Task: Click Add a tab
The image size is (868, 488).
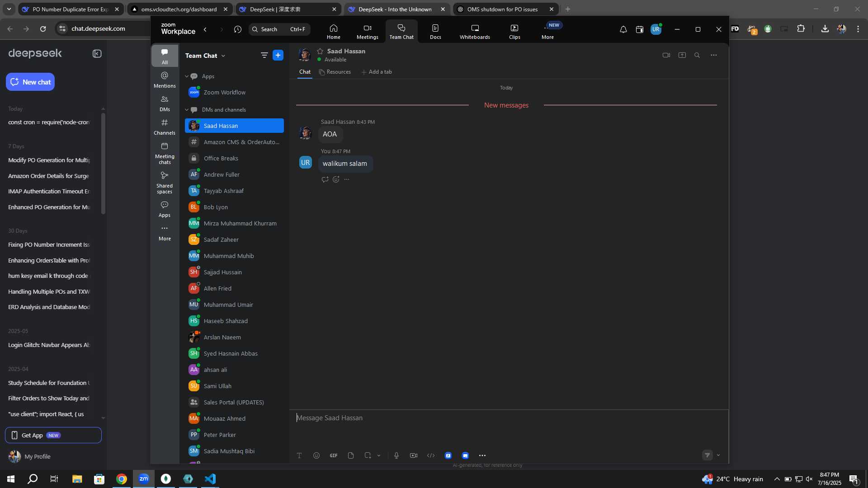Action: 377,72
